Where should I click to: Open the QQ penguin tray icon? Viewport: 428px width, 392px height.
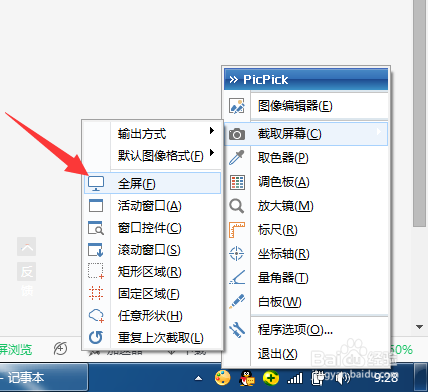click(x=247, y=378)
